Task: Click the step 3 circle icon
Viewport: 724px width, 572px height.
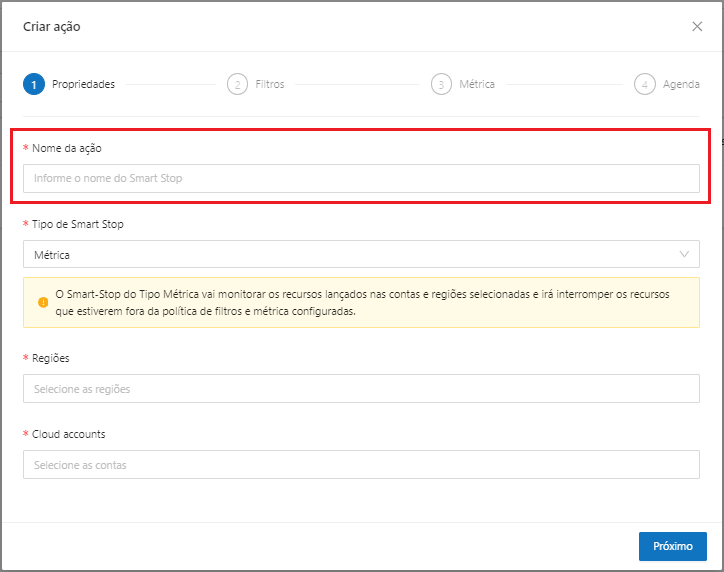Action: pyautogui.click(x=441, y=85)
